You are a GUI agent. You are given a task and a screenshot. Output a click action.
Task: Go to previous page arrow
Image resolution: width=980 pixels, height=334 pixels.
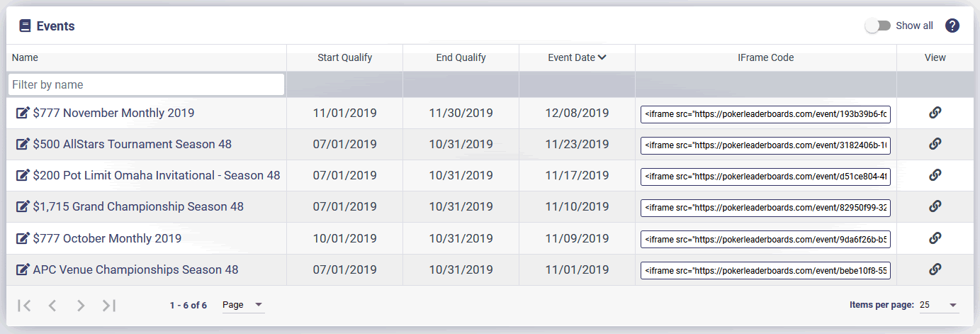pos(52,306)
